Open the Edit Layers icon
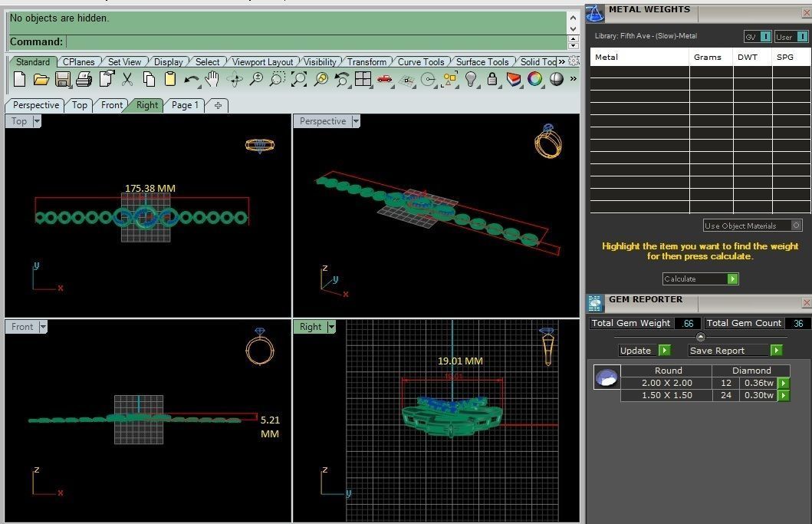The image size is (812, 524). pos(514,79)
